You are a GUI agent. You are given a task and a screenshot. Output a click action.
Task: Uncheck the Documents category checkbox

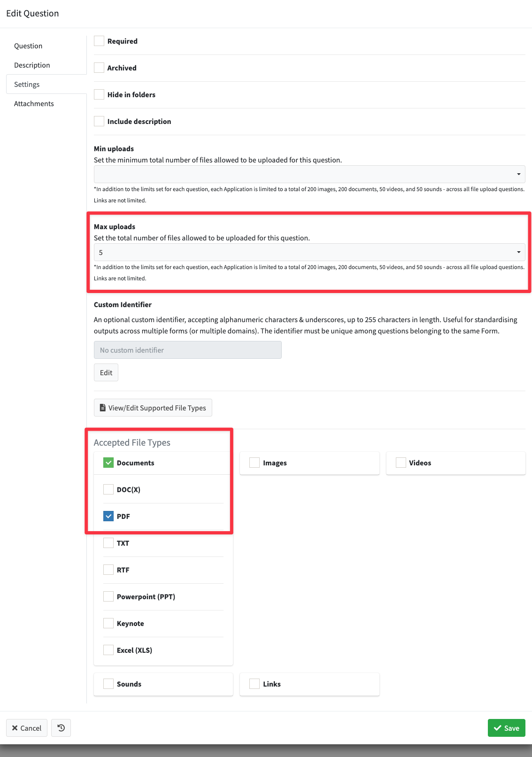point(108,463)
